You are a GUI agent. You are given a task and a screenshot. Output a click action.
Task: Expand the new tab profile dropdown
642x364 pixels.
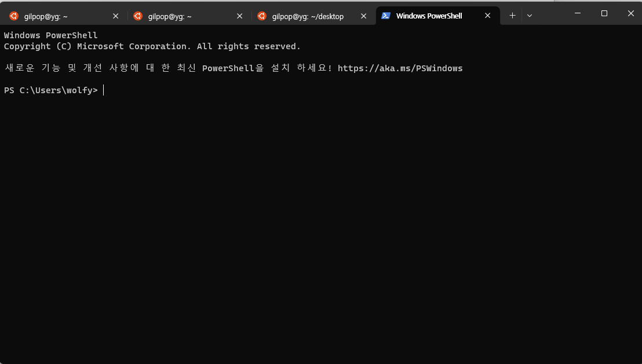click(x=530, y=16)
